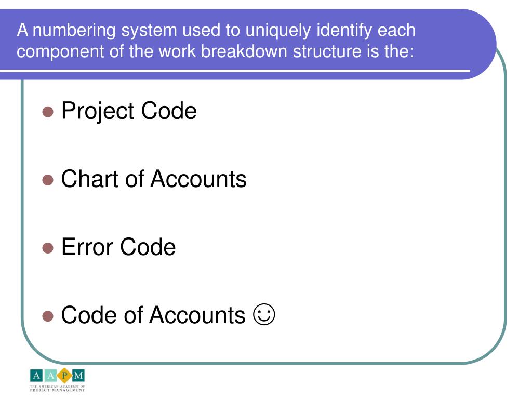Click the question title text in header
The width and height of the screenshot is (532, 399).
point(216,41)
